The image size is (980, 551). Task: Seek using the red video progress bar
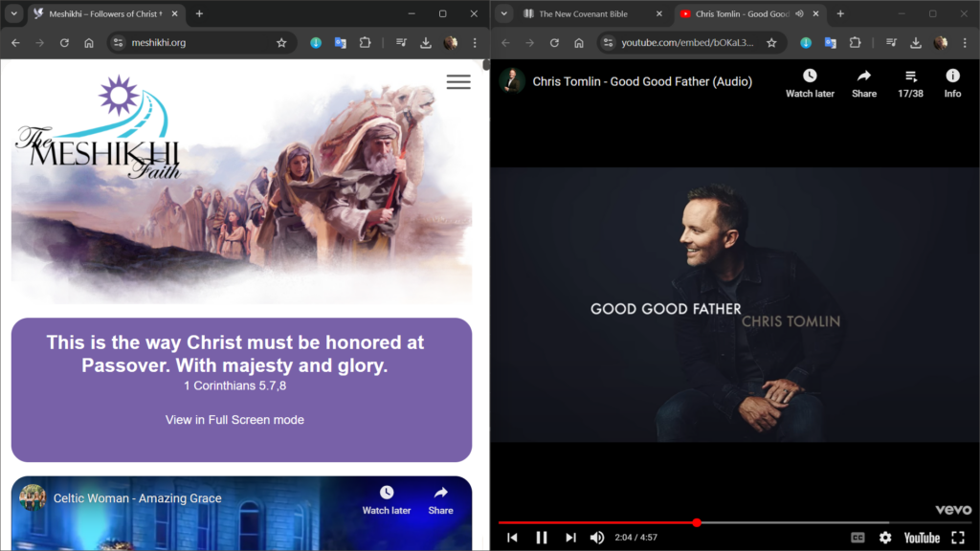point(734,522)
